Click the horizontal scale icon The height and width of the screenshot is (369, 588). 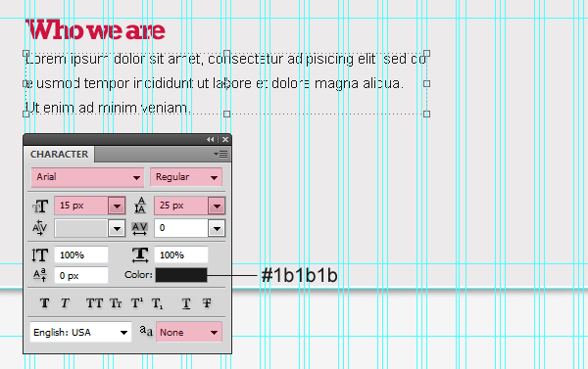click(x=140, y=254)
